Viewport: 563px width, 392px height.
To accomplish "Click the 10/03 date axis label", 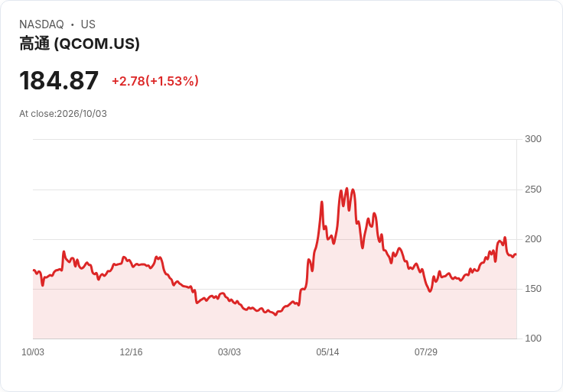I will pos(33,352).
